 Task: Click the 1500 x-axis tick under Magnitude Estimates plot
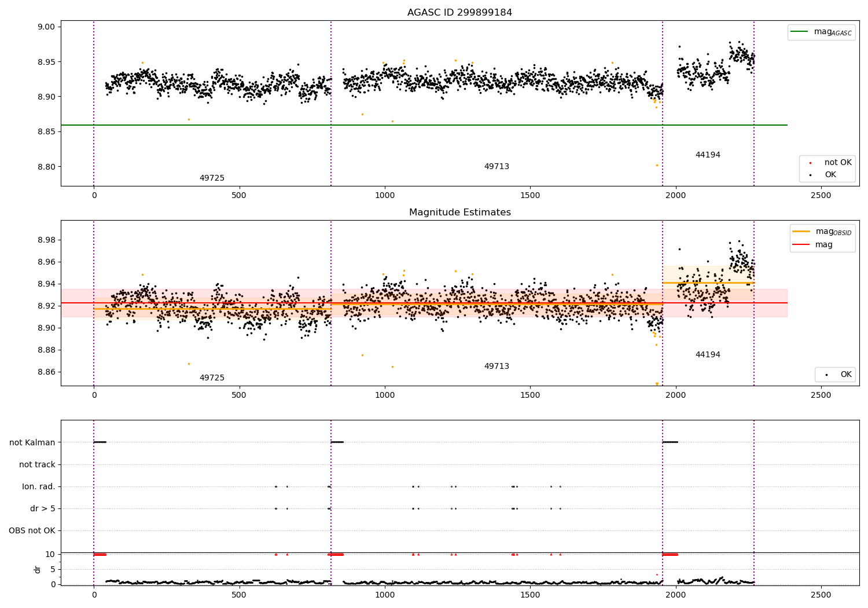pos(530,395)
